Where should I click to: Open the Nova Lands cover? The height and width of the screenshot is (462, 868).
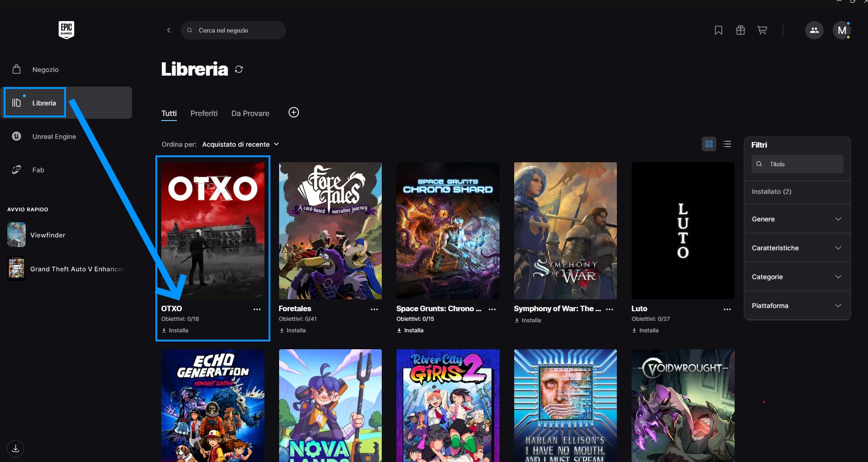click(330, 406)
